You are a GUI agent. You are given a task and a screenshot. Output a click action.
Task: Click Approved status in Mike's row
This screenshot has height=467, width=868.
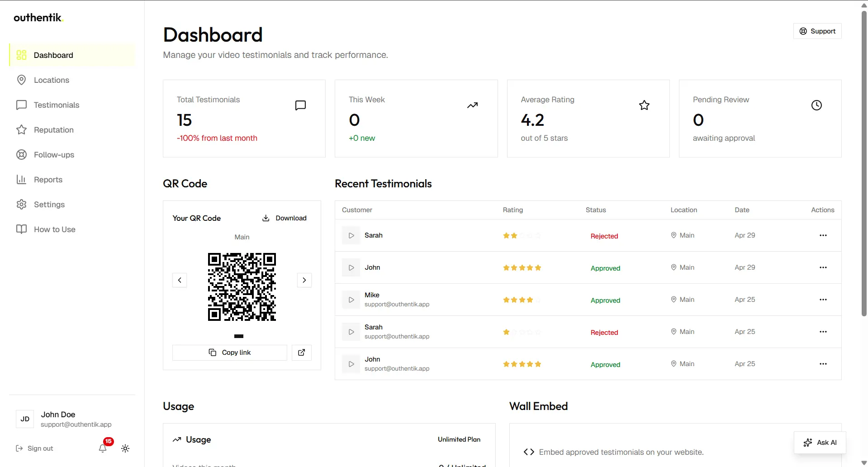[x=605, y=300]
